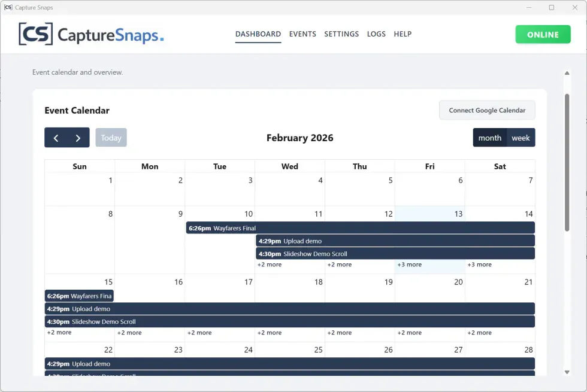Click the scroll up arrow
This screenshot has height=392, width=587.
[x=567, y=73]
